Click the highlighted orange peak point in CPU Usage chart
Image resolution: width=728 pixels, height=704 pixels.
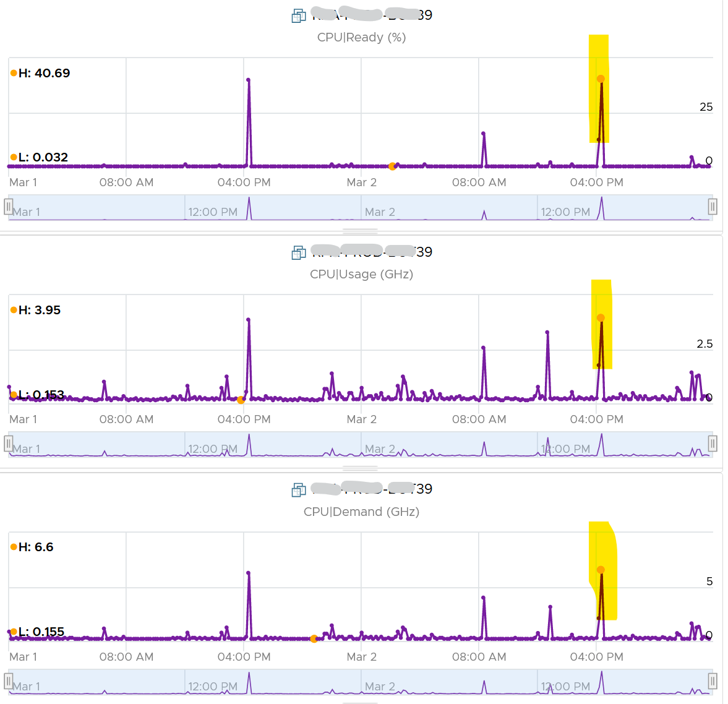tap(601, 317)
